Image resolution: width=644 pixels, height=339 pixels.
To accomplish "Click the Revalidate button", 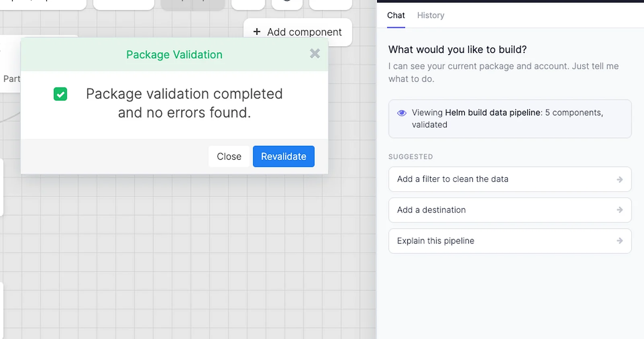I will [x=284, y=156].
